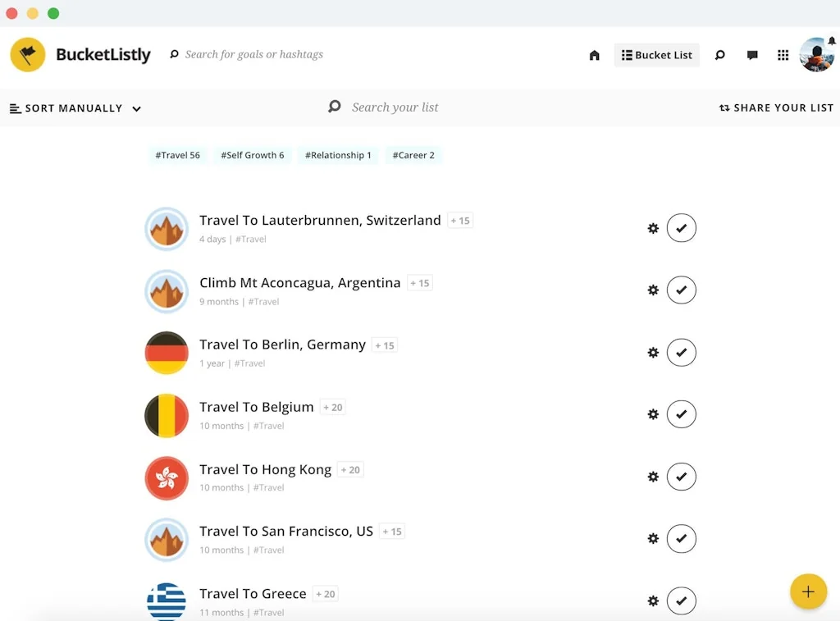Click Share Your List
840x621 pixels.
[x=776, y=107]
